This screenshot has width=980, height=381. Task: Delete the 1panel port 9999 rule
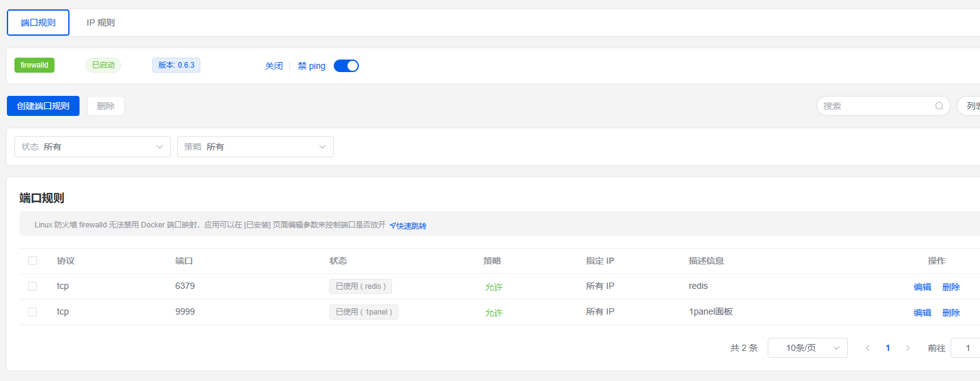coord(951,313)
